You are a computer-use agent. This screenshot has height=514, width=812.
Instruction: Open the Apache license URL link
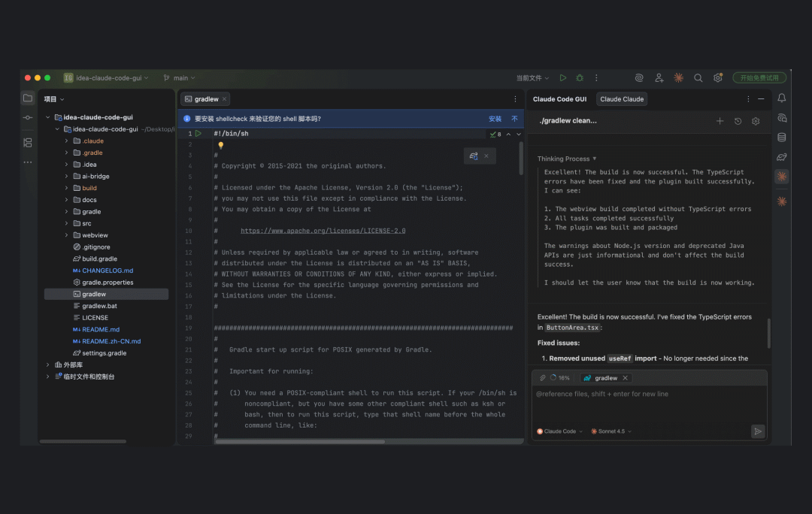coord(323,231)
